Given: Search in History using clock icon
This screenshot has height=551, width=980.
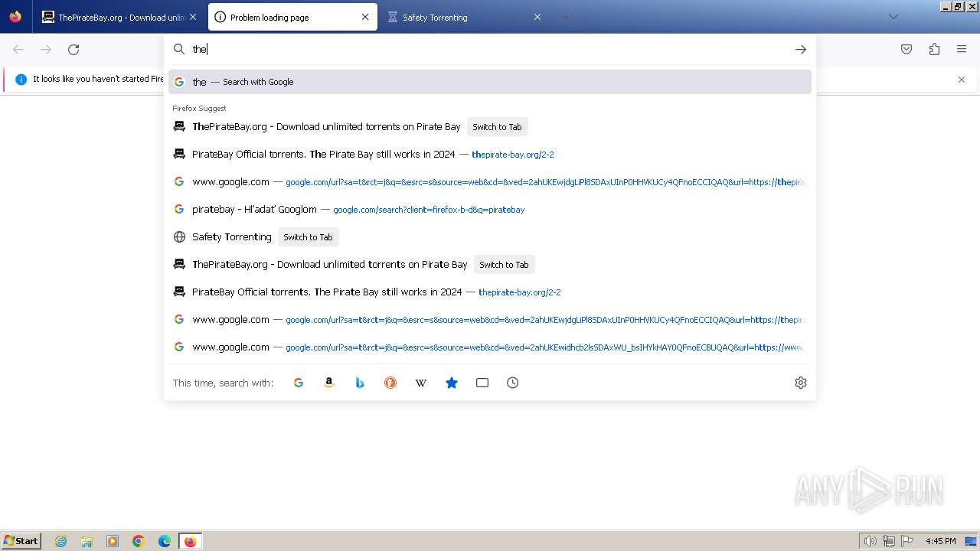Looking at the screenshot, I should pyautogui.click(x=513, y=383).
